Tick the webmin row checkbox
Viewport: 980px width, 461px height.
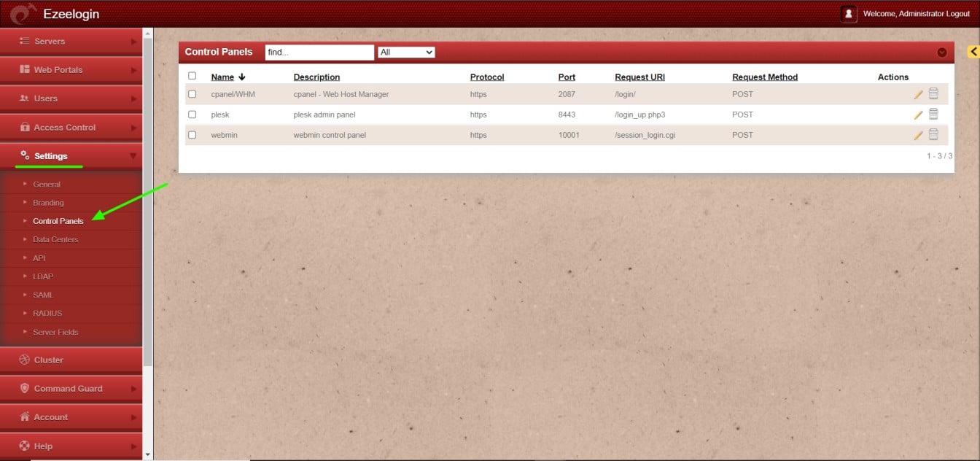192,135
